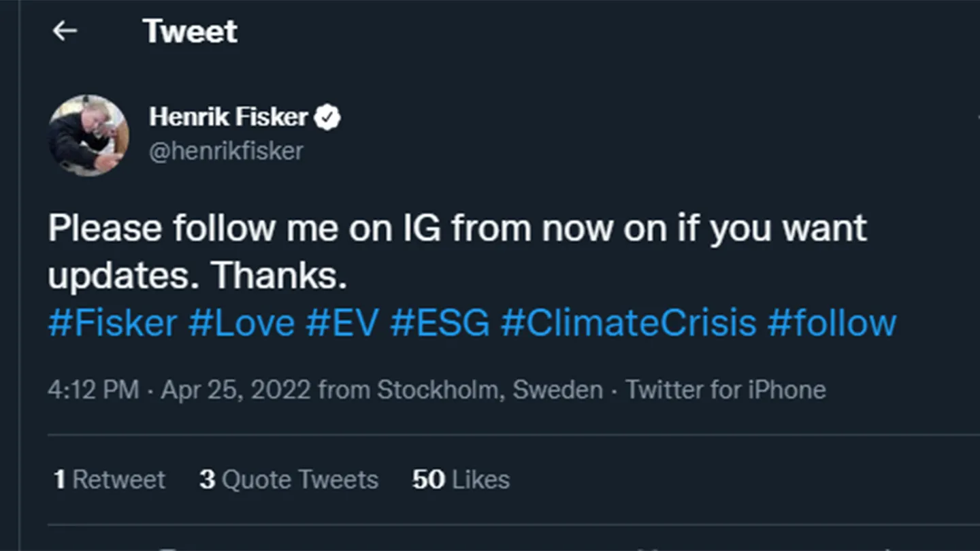
Task: Click the #EV hashtag
Action: (x=342, y=323)
